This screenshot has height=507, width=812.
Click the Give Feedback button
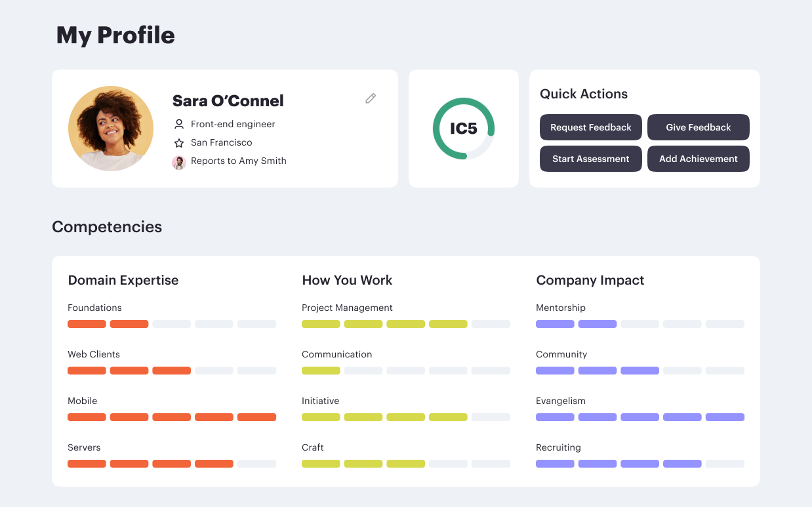(698, 127)
